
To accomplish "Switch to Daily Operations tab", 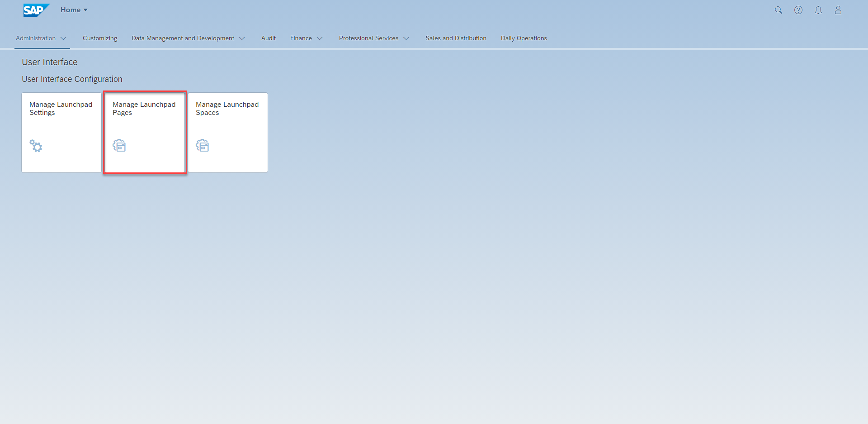I will pos(524,38).
